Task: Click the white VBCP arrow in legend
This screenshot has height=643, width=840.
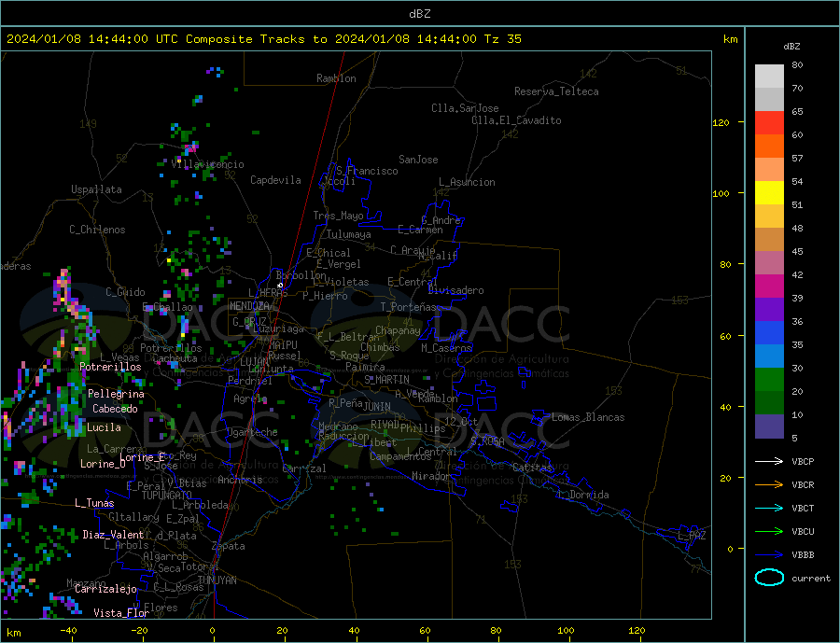Action: coord(769,461)
